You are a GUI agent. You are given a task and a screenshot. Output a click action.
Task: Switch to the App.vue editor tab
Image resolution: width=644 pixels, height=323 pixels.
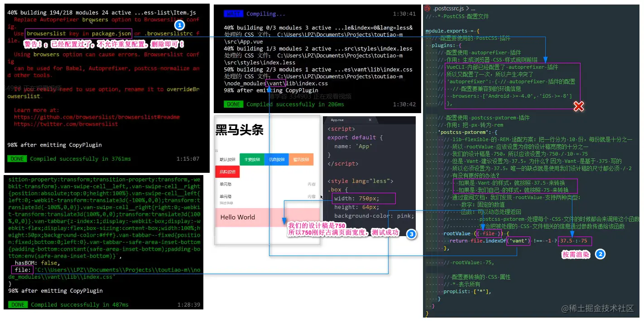(x=337, y=120)
